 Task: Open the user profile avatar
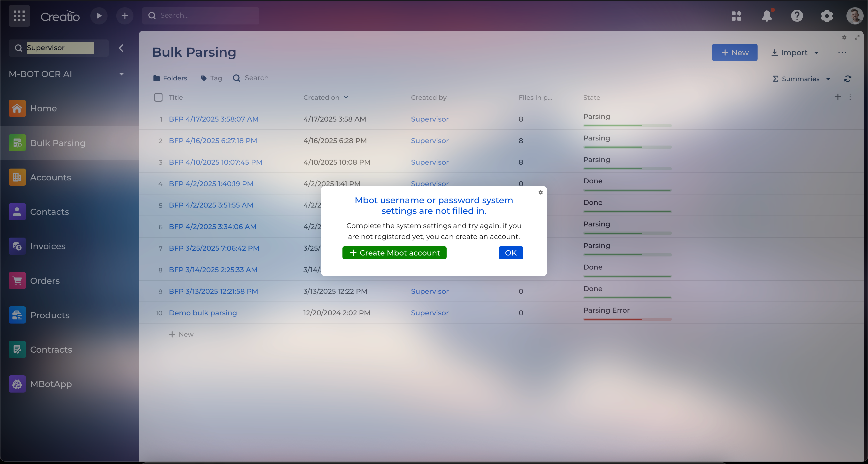tap(855, 16)
